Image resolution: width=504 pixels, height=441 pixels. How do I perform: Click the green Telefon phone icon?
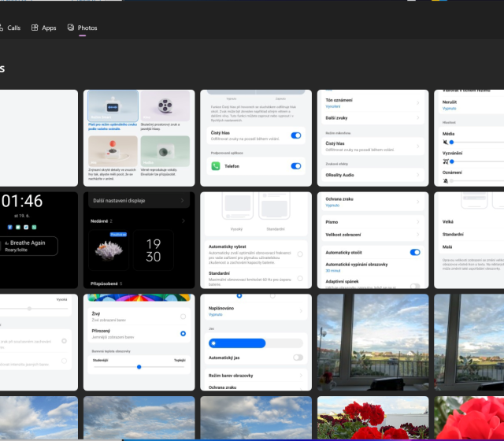click(216, 166)
